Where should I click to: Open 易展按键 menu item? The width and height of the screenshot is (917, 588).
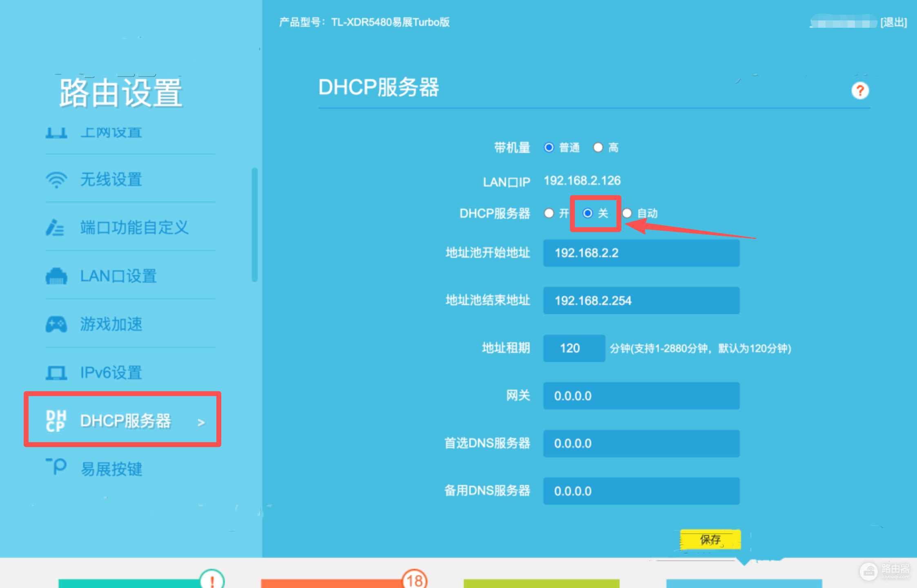pos(111,469)
